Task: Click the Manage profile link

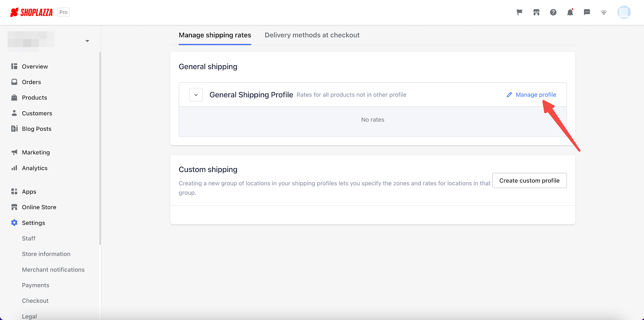Action: (536, 95)
